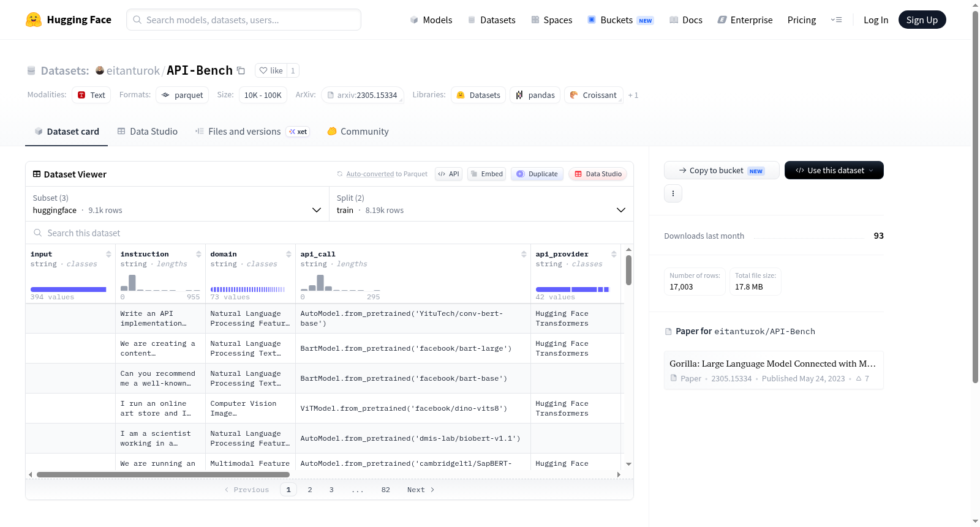Click the horizontal table scrollbar
This screenshot has height=527, width=980.
(x=163, y=474)
